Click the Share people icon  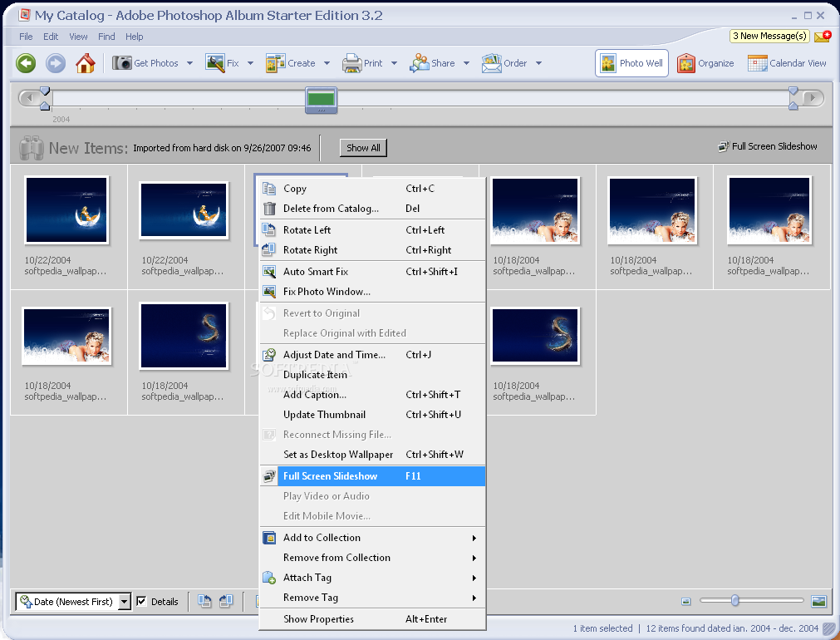pyautogui.click(x=420, y=62)
